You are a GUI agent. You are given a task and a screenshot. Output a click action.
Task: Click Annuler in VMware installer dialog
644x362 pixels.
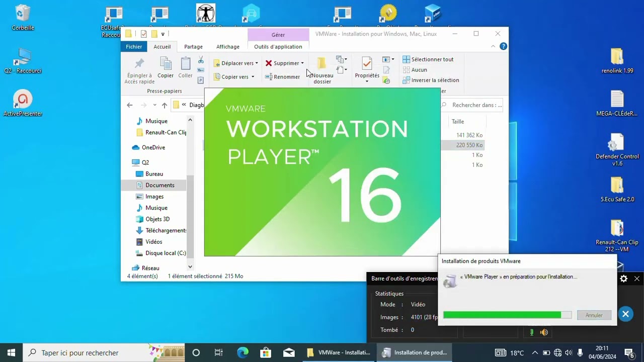click(x=594, y=315)
